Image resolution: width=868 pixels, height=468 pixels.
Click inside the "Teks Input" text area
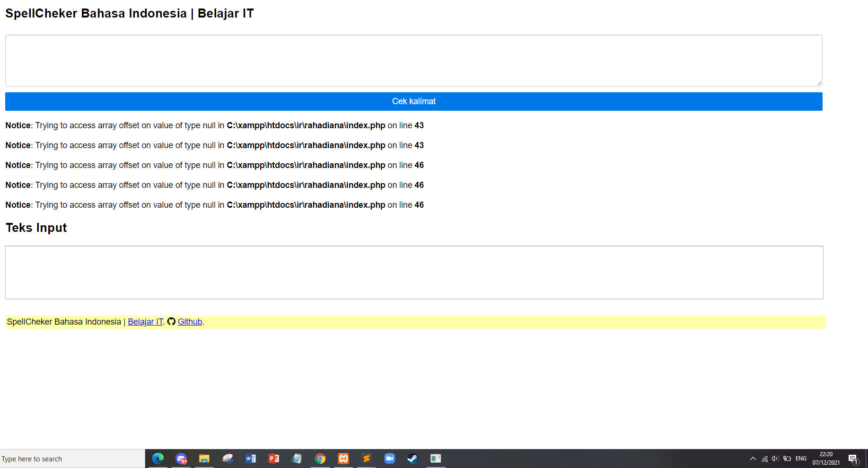413,272
